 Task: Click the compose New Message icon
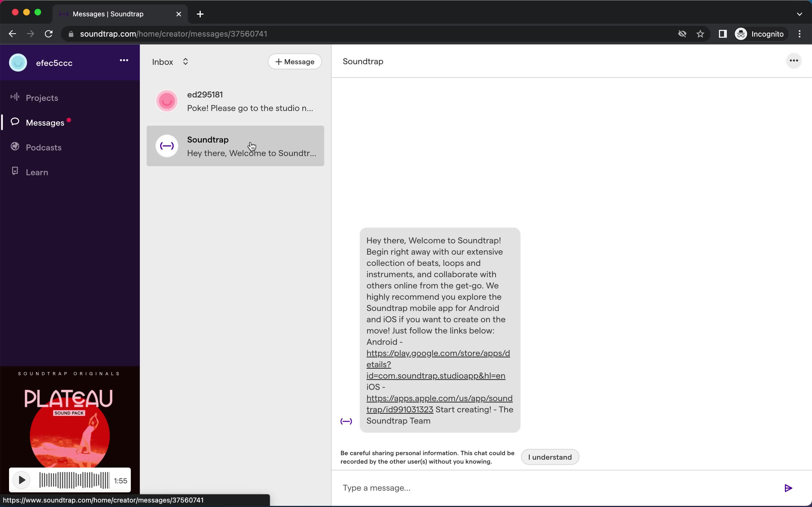click(x=295, y=61)
